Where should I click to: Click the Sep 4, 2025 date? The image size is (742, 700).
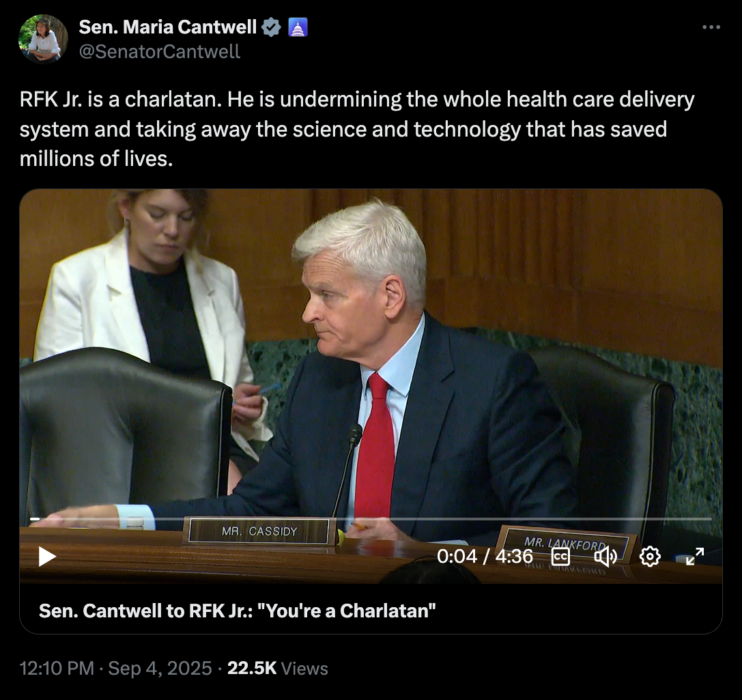160,669
